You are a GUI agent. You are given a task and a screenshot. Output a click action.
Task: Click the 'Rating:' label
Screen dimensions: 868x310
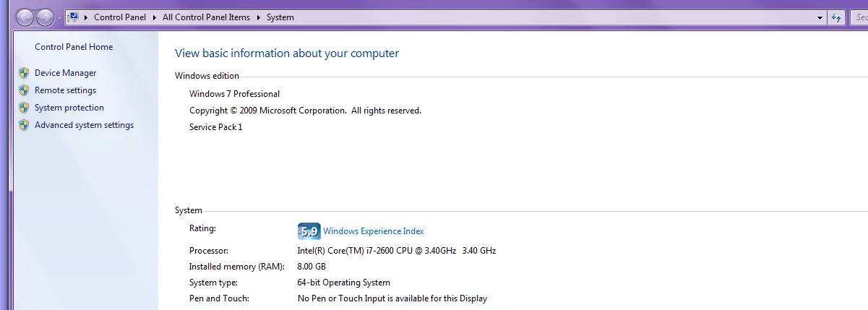click(202, 228)
